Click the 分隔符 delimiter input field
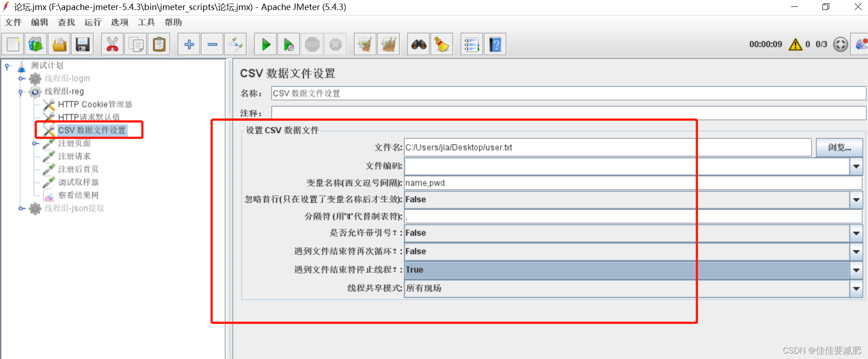This screenshot has height=359, width=868. tap(633, 216)
